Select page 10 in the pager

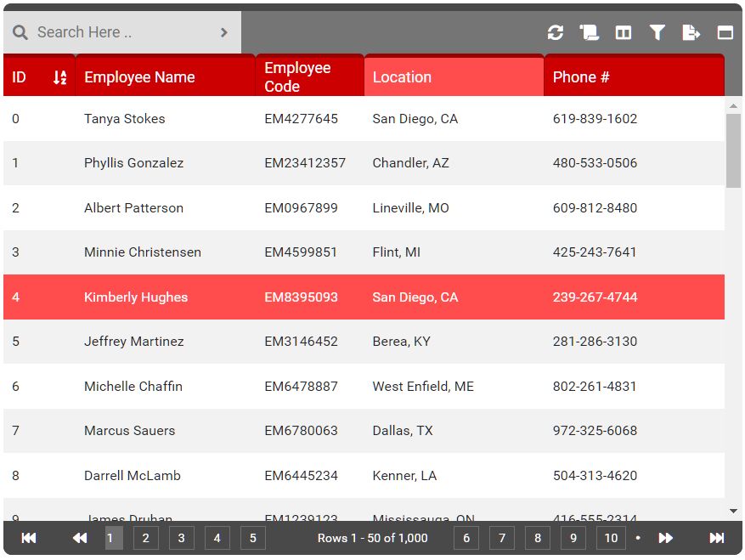611,538
